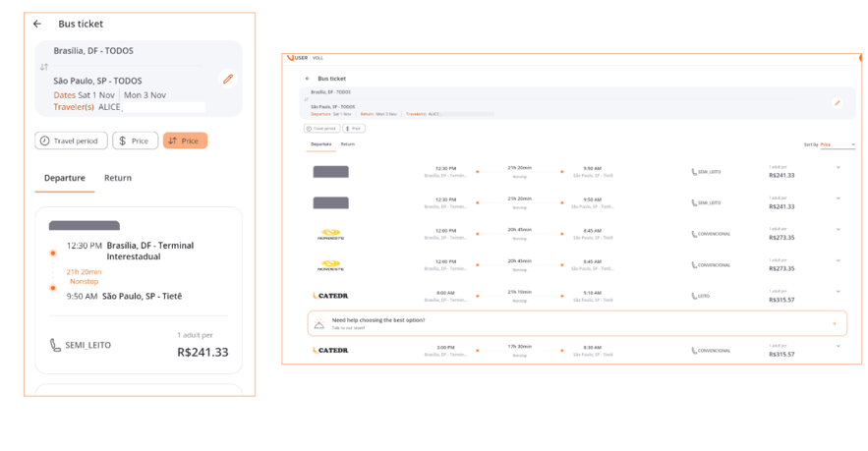This screenshot has width=868, height=451.
Task: Click seat icon beside SEMI_LEITO in mobile card
Action: [55, 346]
